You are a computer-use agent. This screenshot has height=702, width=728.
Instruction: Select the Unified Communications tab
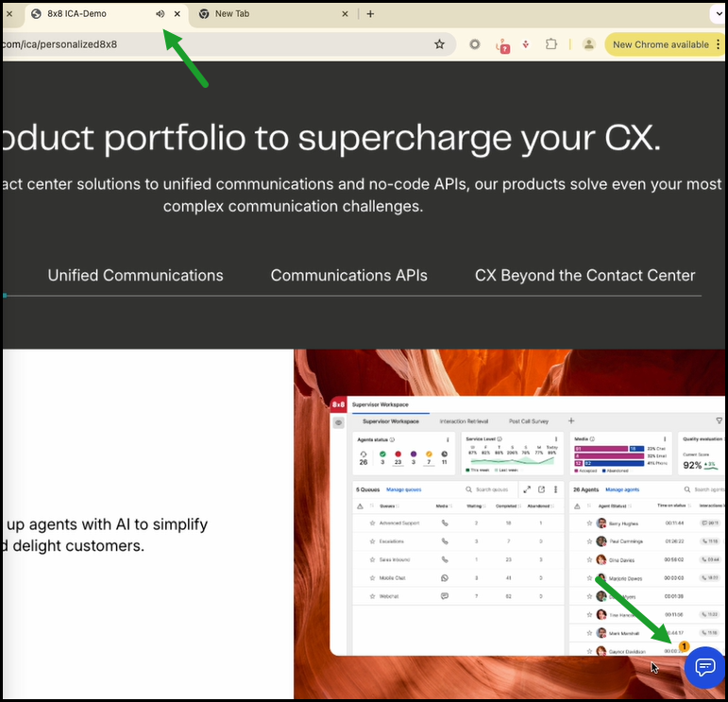[x=136, y=275]
